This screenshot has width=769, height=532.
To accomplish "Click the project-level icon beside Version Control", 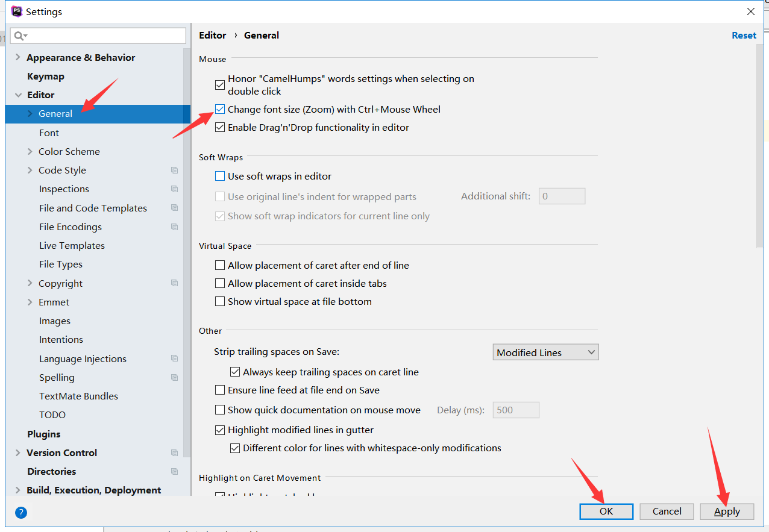I will point(174,453).
